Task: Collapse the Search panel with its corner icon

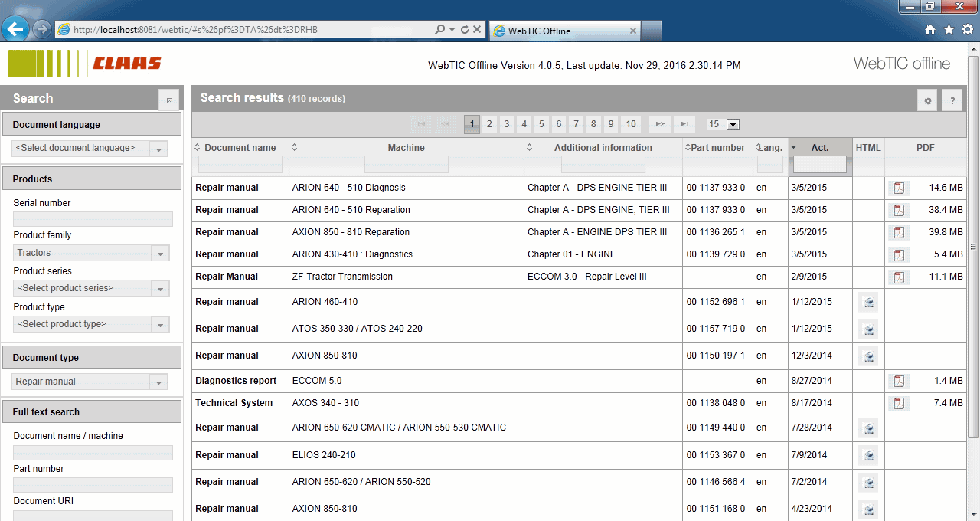Action: tap(169, 100)
